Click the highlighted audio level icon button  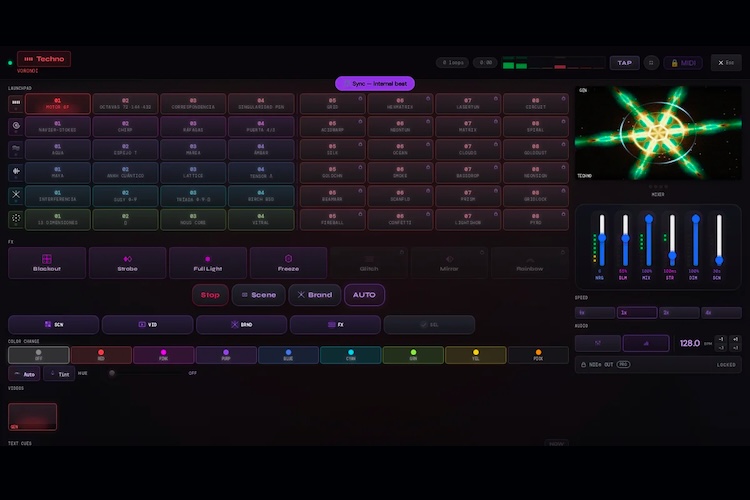point(646,343)
